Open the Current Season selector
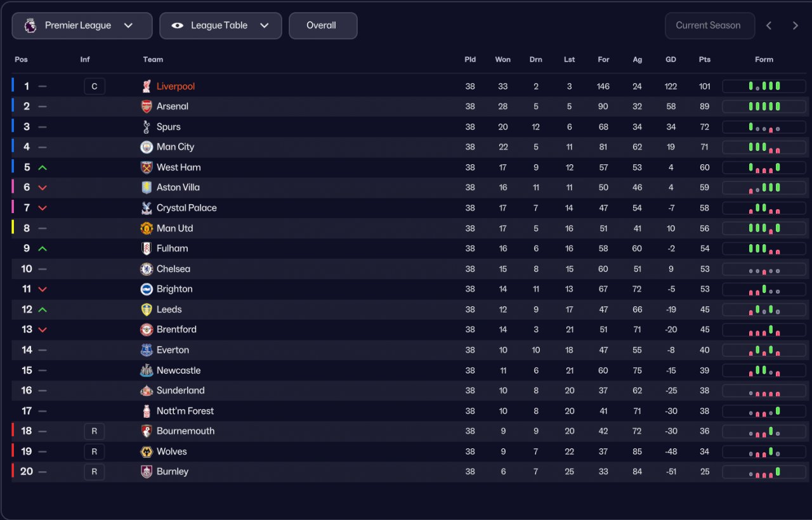Image resolution: width=812 pixels, height=520 pixels. [709, 26]
